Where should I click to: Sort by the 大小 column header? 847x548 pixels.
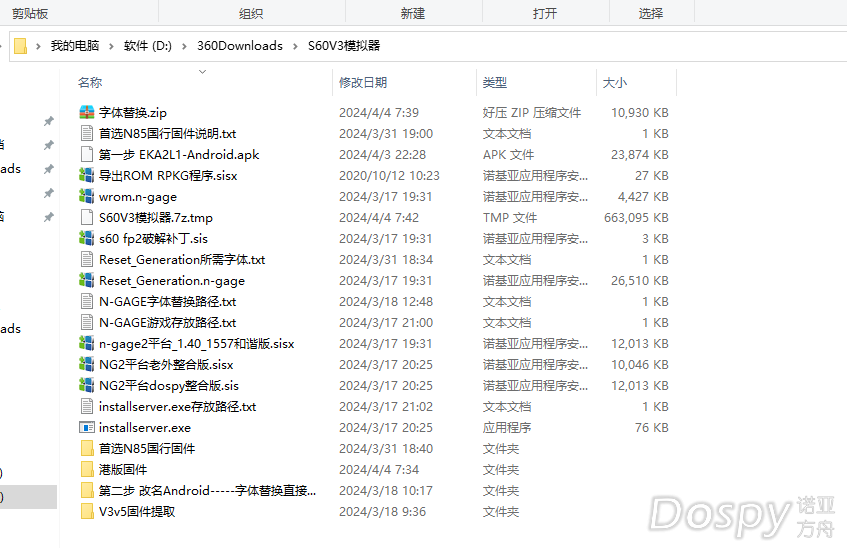coord(615,83)
